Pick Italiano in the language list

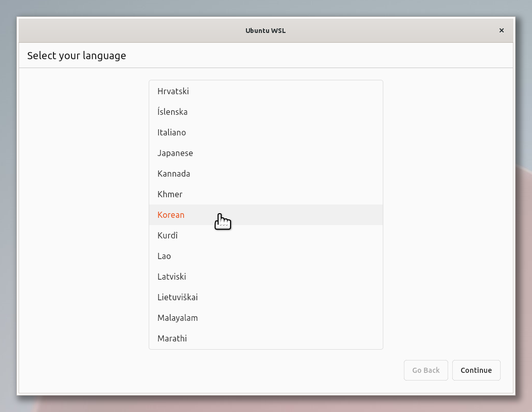(266, 132)
